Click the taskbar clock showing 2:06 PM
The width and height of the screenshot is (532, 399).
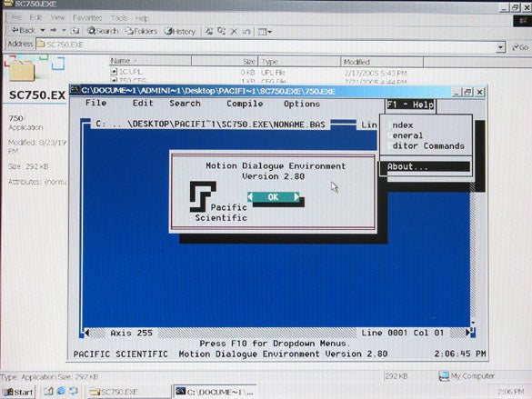[510, 392]
